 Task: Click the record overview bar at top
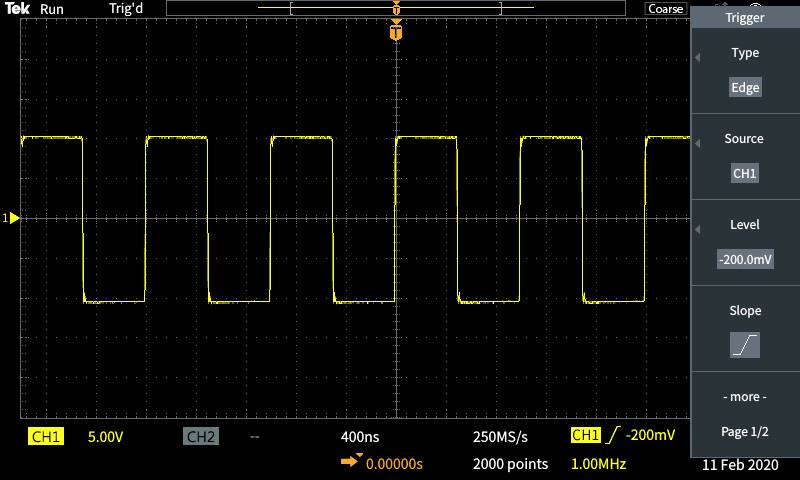(397, 9)
